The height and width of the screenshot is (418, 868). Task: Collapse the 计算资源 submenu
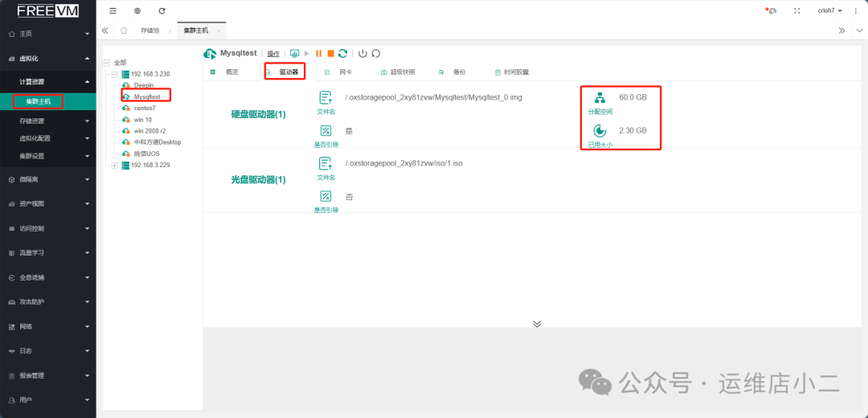pos(48,81)
